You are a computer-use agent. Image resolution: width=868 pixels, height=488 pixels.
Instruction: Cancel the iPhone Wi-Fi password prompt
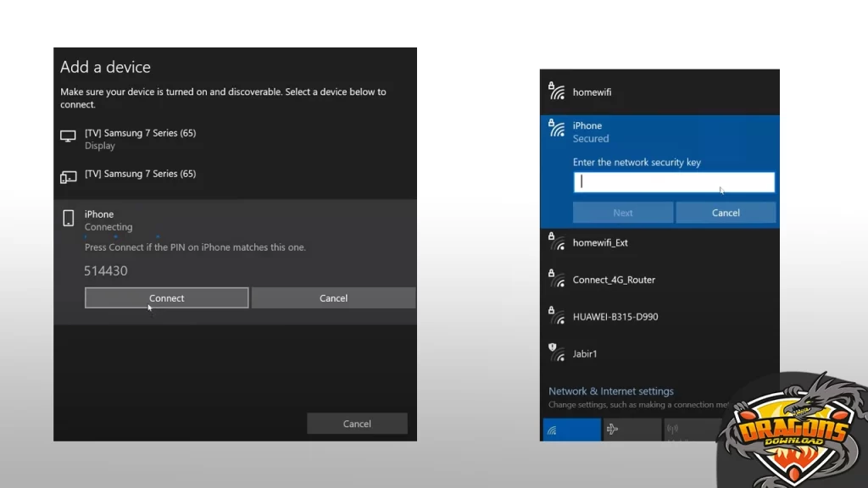(726, 213)
